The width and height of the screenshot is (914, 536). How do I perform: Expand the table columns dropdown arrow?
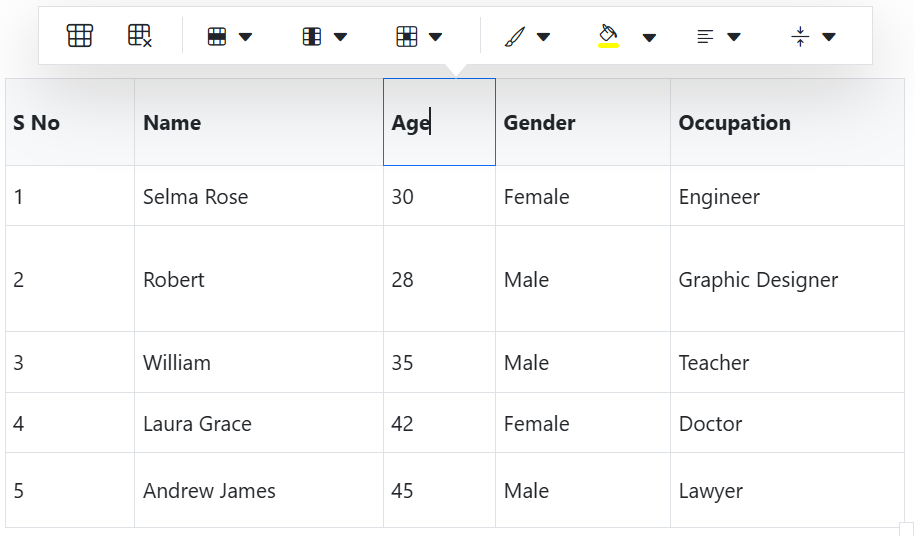[340, 37]
